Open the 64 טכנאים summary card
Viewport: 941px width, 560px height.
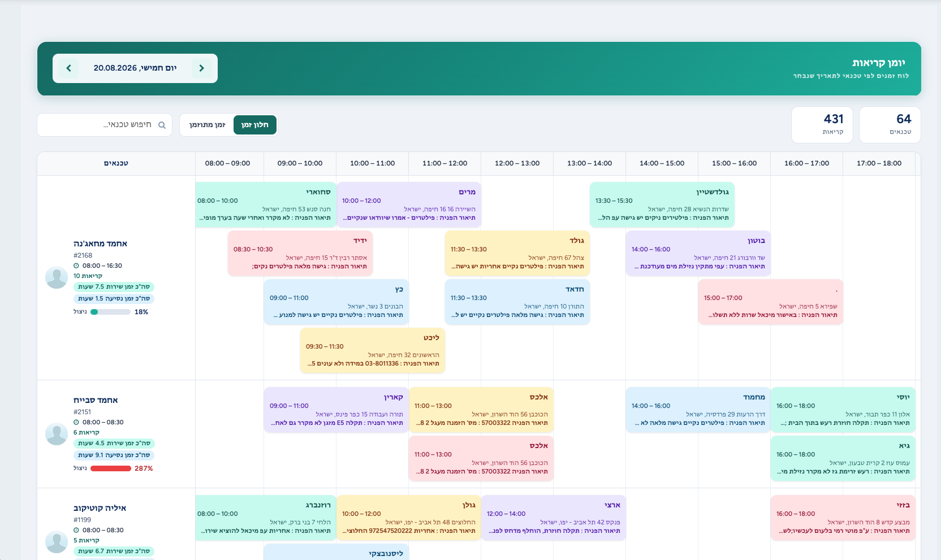pyautogui.click(x=890, y=125)
